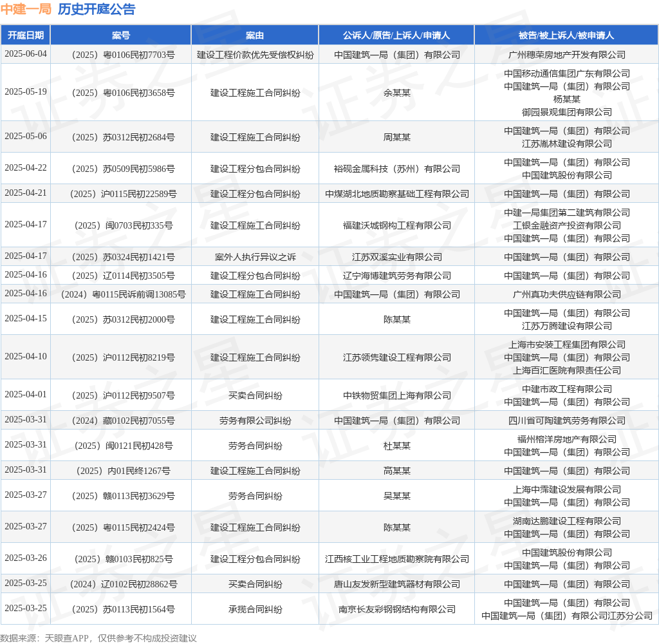The width and height of the screenshot is (659, 644).
Task: Click defendant 江苏涌林建设有限公司
Action: (x=566, y=144)
